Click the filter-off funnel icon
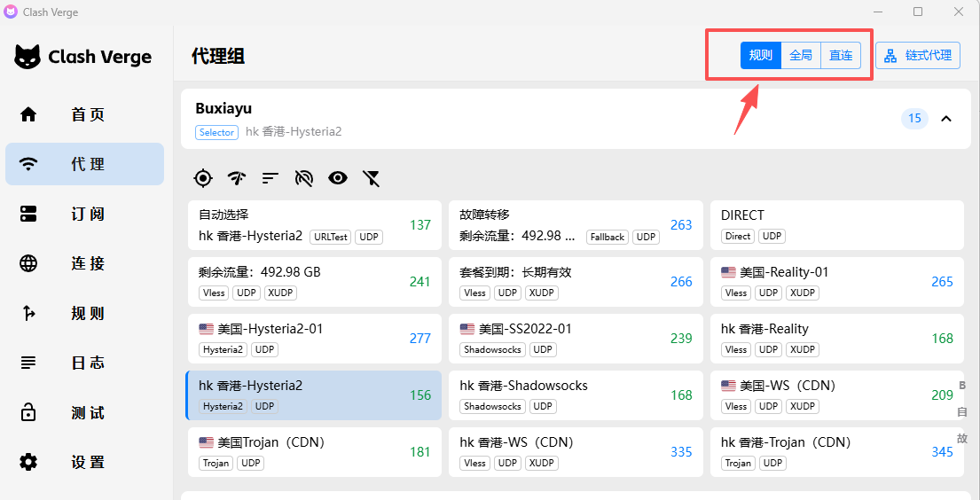This screenshot has width=980, height=500. 372,178
